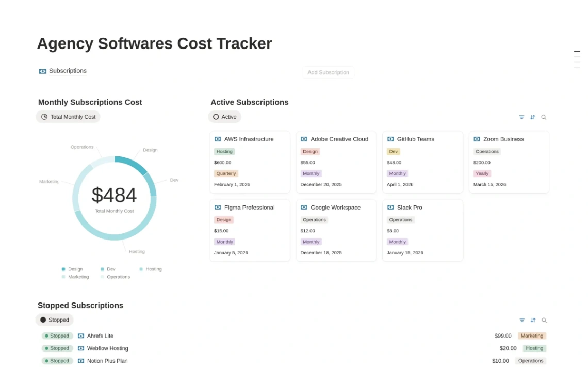Click the Figma Professional card icon
Image resolution: width=588 pixels, height=367 pixels.
(218, 208)
